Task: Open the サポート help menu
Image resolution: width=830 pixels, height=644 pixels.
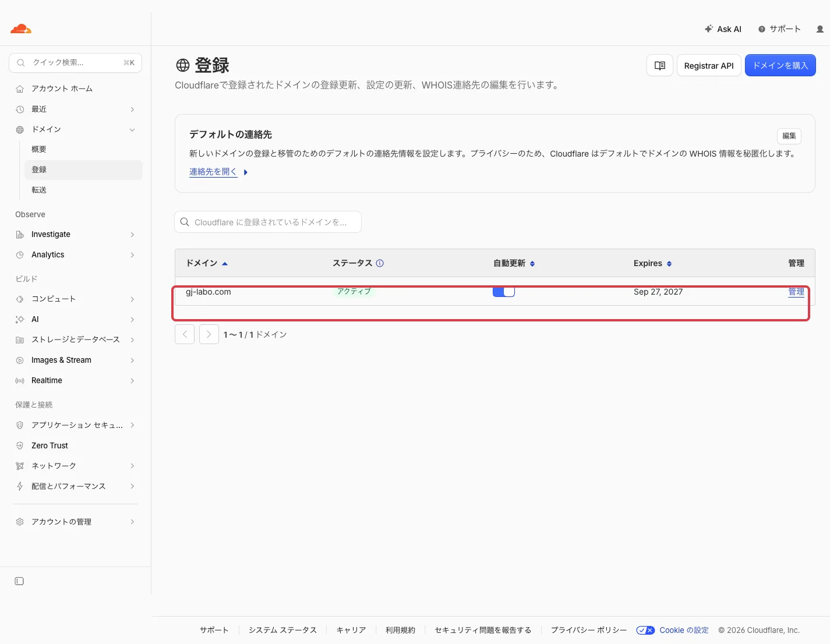Action: (779, 29)
